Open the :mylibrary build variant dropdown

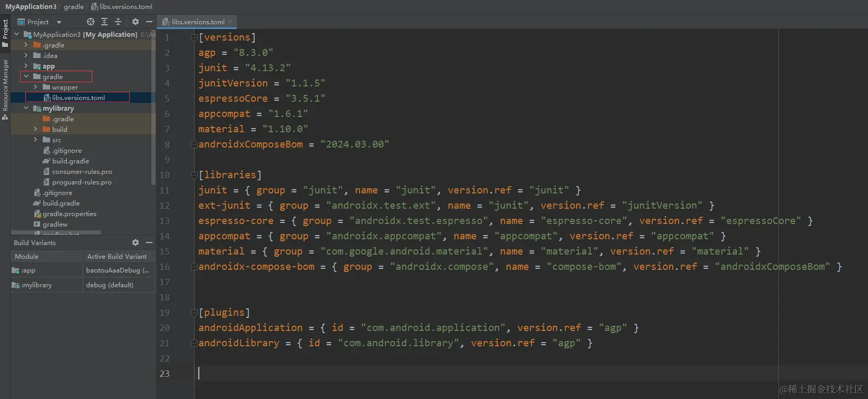pos(119,285)
